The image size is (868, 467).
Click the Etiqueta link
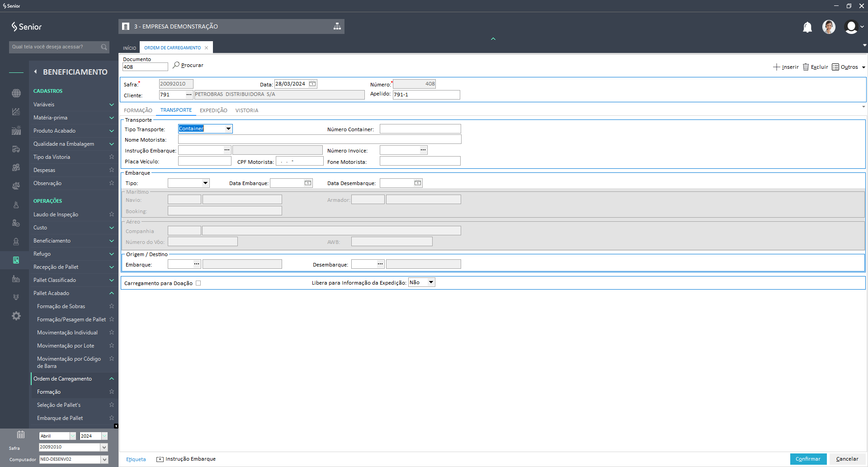136,459
